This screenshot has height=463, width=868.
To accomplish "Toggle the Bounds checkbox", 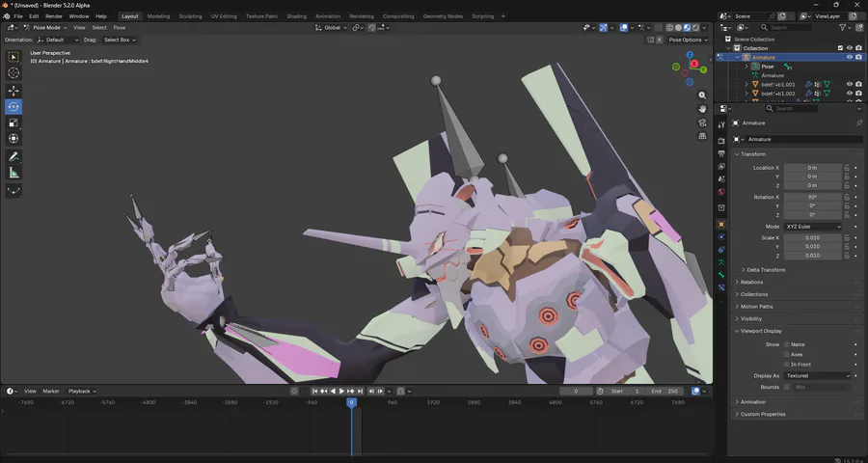I will (787, 387).
